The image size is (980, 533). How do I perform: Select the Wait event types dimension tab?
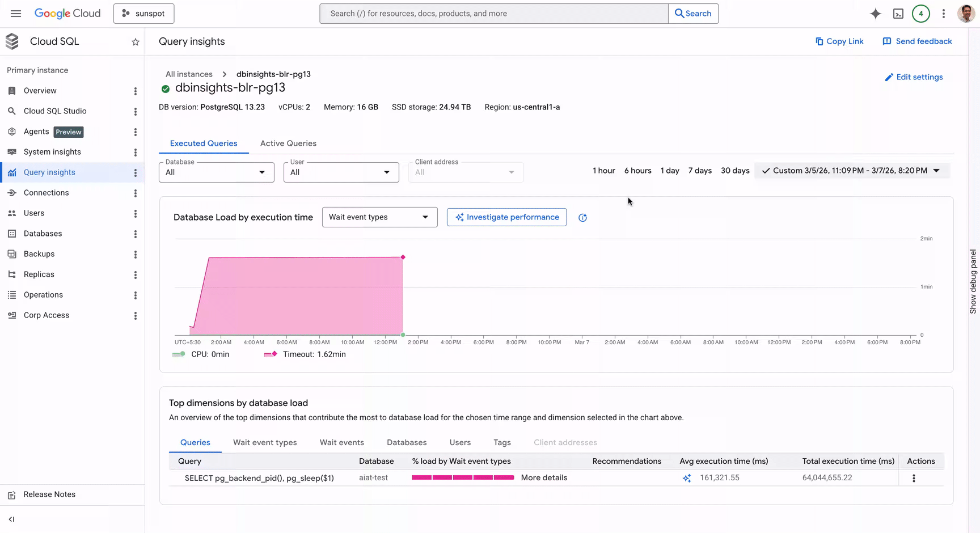click(265, 443)
